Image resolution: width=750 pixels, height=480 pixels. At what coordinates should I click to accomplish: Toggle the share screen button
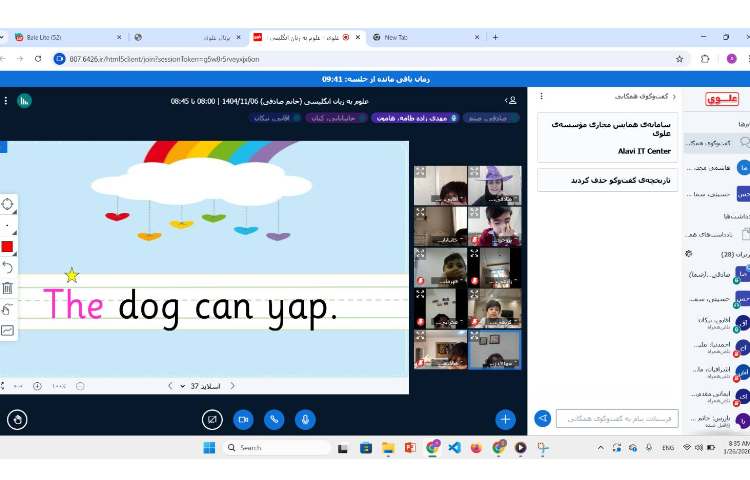pyautogui.click(x=211, y=419)
